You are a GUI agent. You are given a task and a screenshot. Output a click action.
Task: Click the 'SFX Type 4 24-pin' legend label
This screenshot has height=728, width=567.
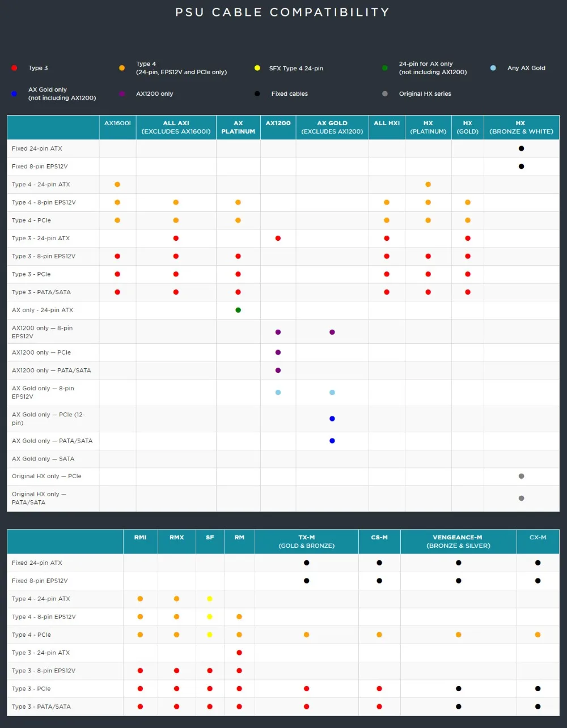[296, 68]
